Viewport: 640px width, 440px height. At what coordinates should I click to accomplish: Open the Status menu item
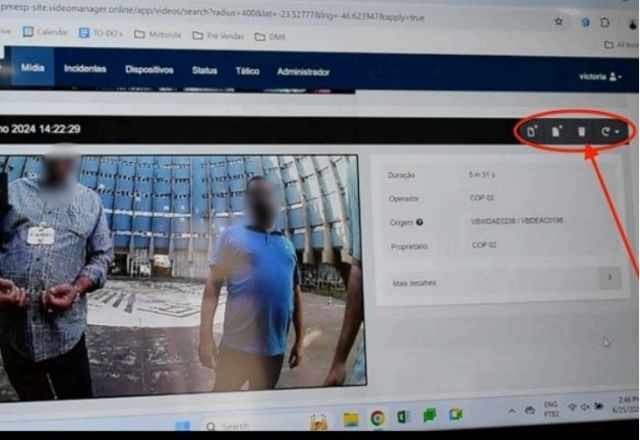point(204,71)
